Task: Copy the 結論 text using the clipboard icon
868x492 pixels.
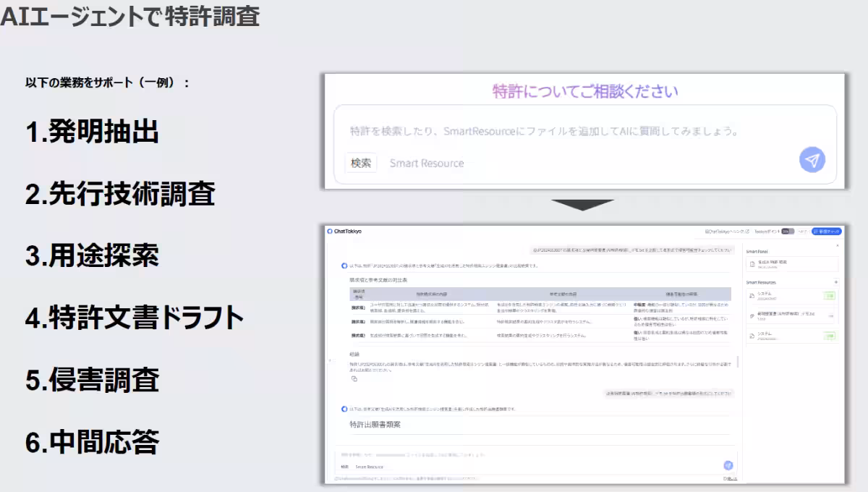Action: pyautogui.click(x=354, y=379)
